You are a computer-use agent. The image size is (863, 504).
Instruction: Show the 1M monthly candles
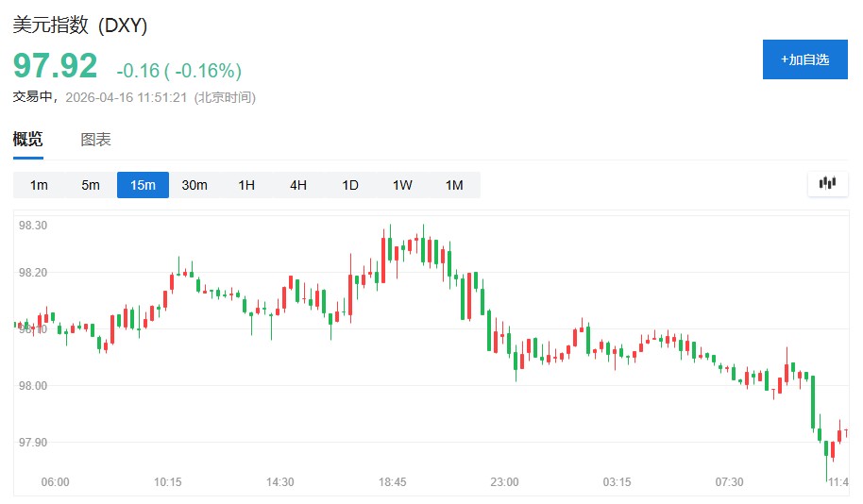(454, 185)
